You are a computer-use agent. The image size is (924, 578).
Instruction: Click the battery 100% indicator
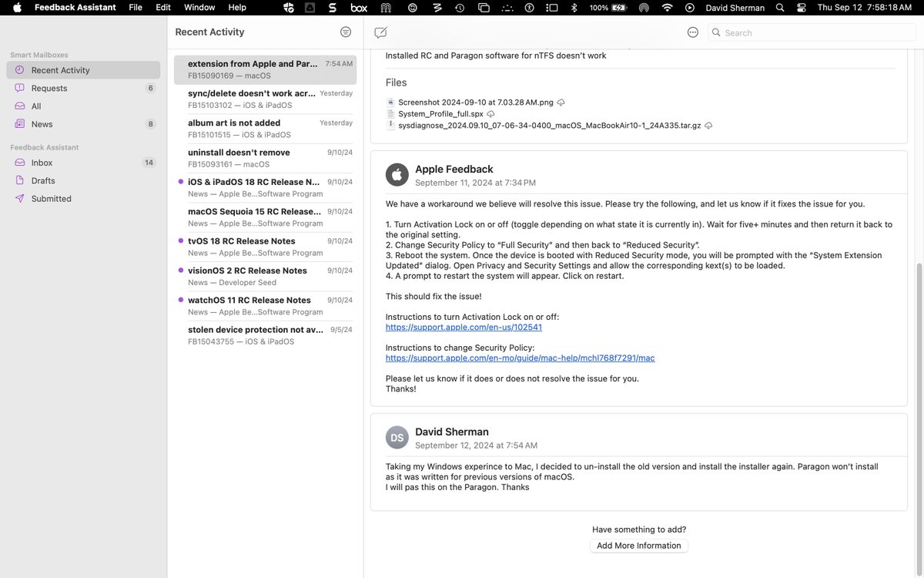point(609,8)
